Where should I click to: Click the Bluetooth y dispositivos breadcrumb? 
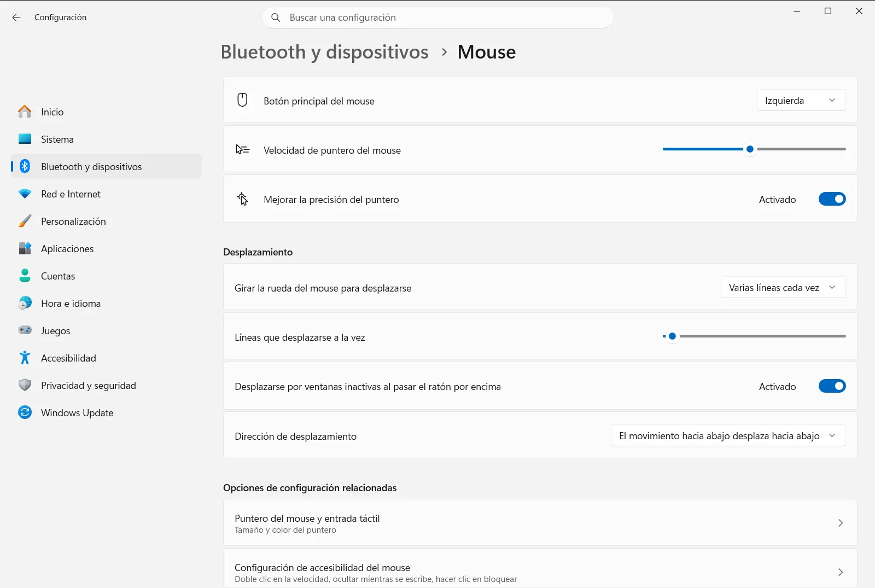coord(324,52)
